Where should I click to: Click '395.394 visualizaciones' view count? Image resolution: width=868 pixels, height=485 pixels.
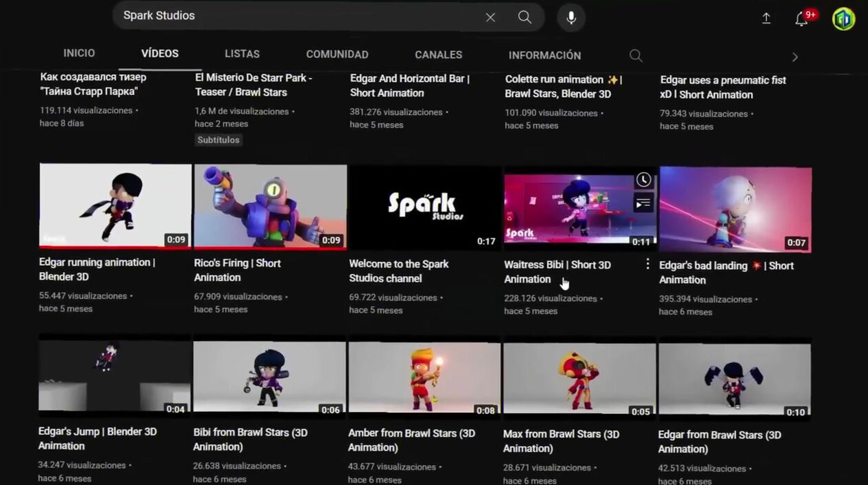click(705, 299)
